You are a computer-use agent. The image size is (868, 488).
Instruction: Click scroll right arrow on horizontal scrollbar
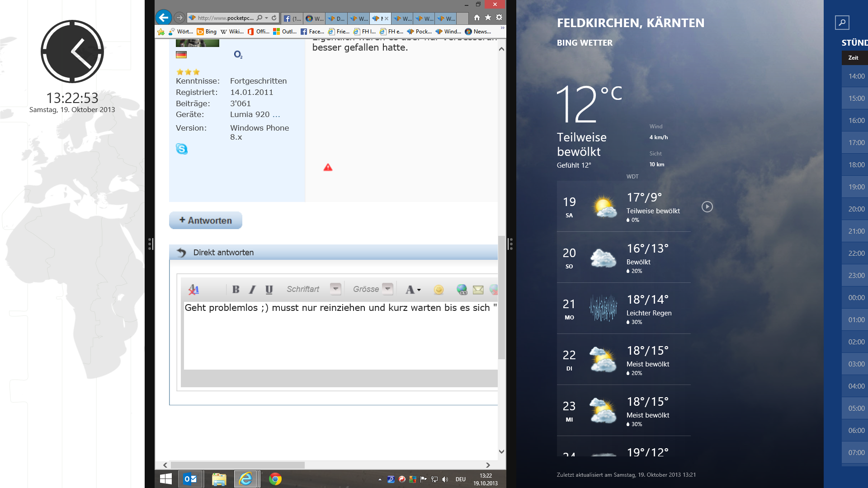(488, 465)
